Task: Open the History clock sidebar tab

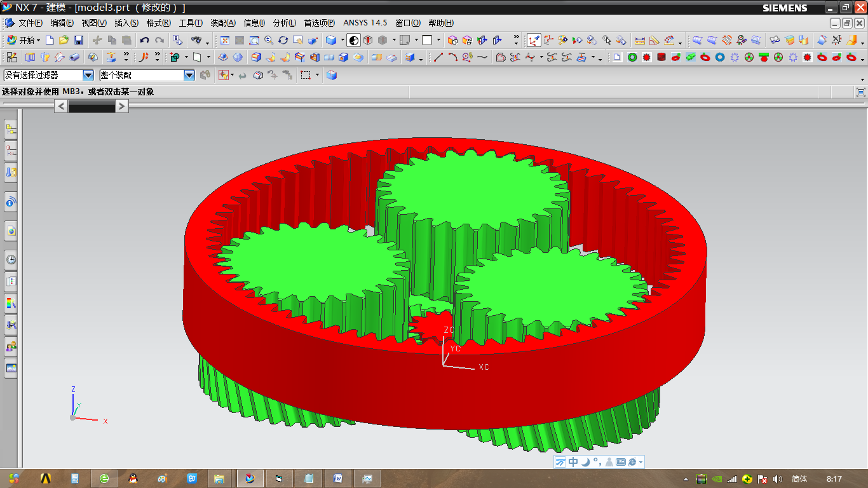Action: [x=11, y=259]
